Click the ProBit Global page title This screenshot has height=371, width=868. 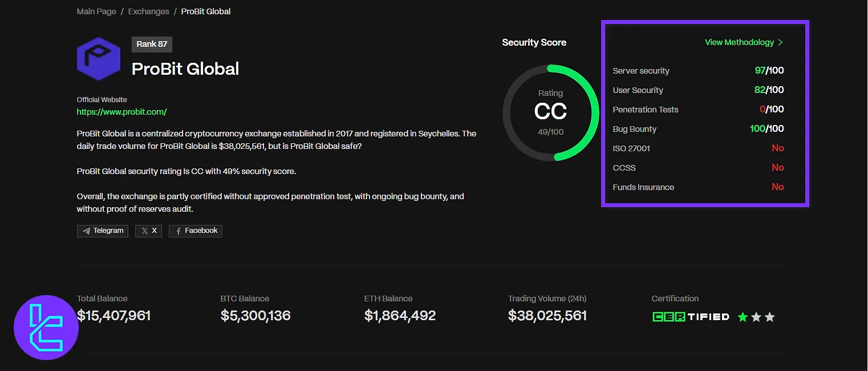coord(185,69)
